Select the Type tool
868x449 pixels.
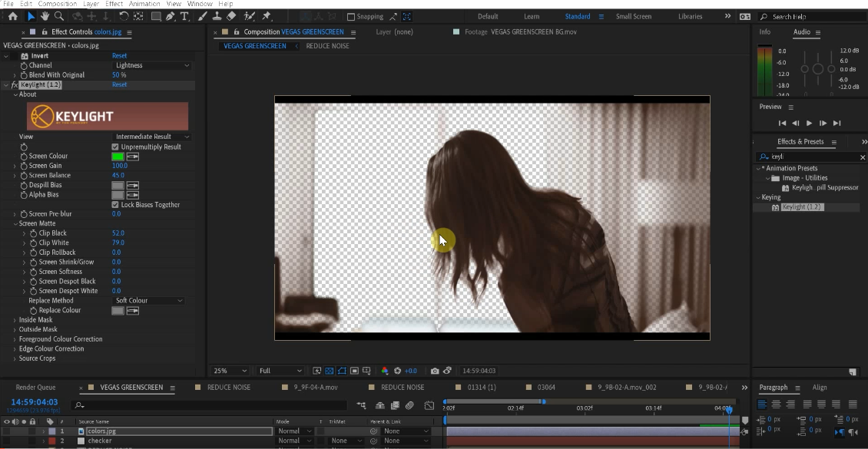[185, 17]
